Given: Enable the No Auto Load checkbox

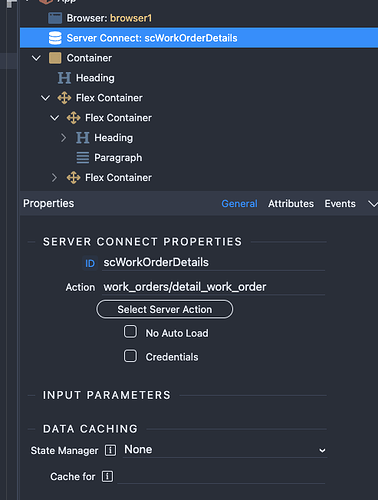Looking at the screenshot, I should pyautogui.click(x=130, y=332).
